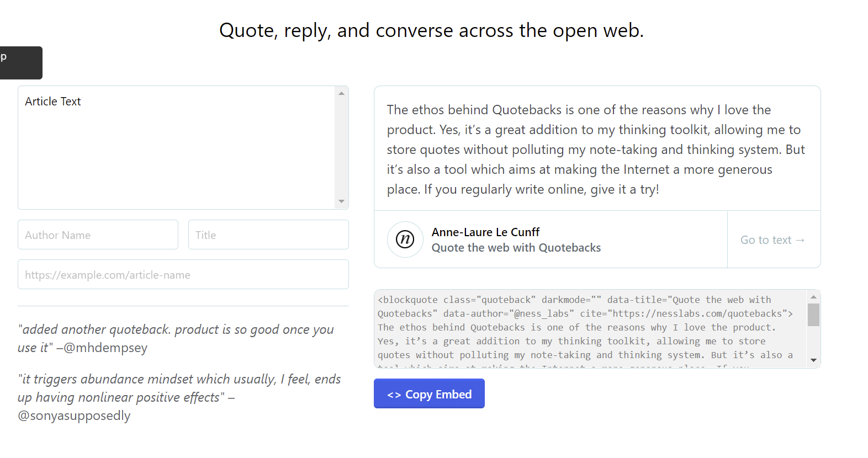Select the Title input field
Screen dimensions: 868x458
(268, 235)
